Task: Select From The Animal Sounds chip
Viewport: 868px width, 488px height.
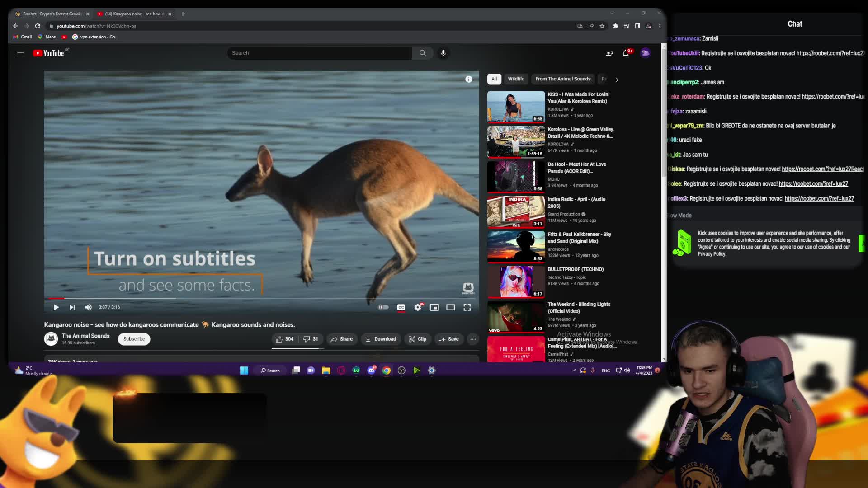Action: 563,79
